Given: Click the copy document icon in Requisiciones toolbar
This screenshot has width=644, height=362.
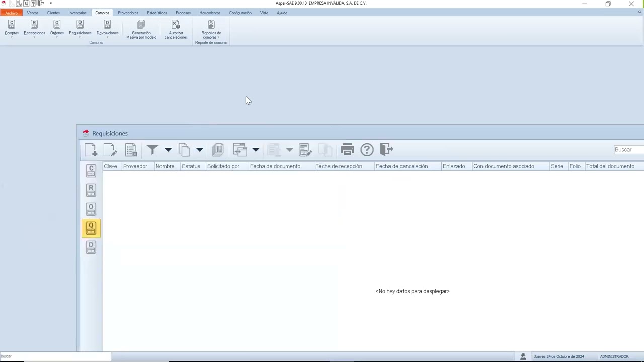Looking at the screenshot, I should [184, 150].
